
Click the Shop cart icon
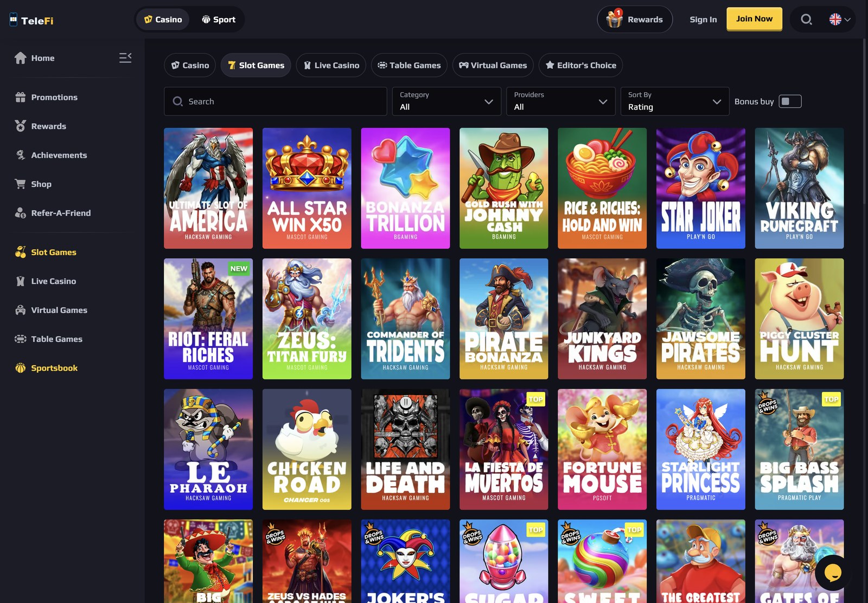[21, 184]
